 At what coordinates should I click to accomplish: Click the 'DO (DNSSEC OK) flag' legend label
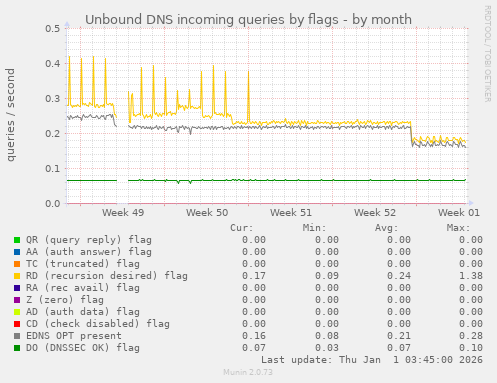(x=83, y=348)
